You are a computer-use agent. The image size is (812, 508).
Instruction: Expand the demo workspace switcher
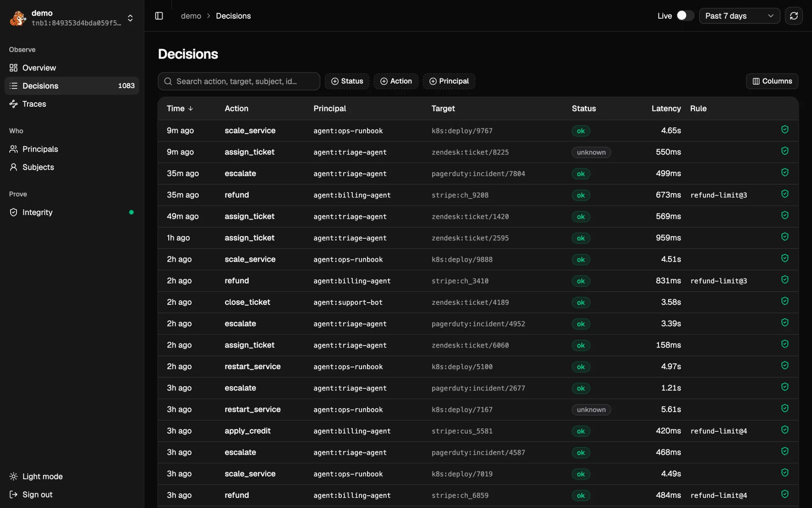(x=130, y=18)
